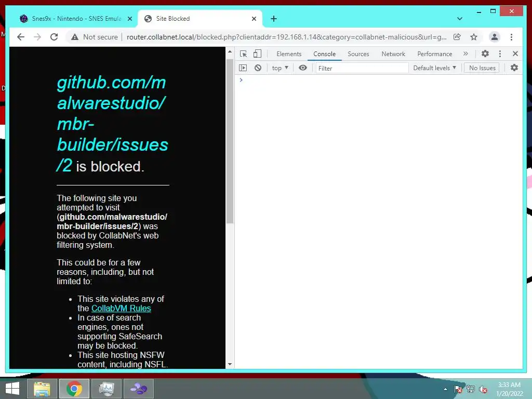Open a new tab
Image resolution: width=532 pixels, height=399 pixels.
coord(274,19)
